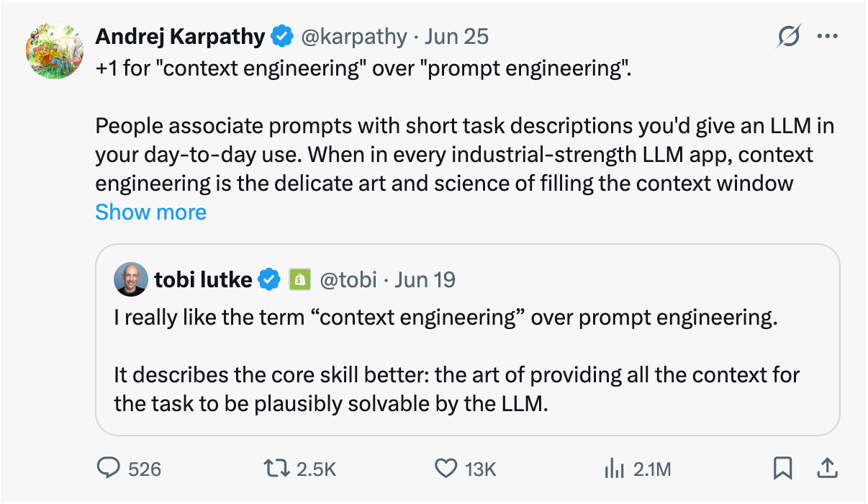Click Andrej Karpathy's profile avatar

[55, 50]
